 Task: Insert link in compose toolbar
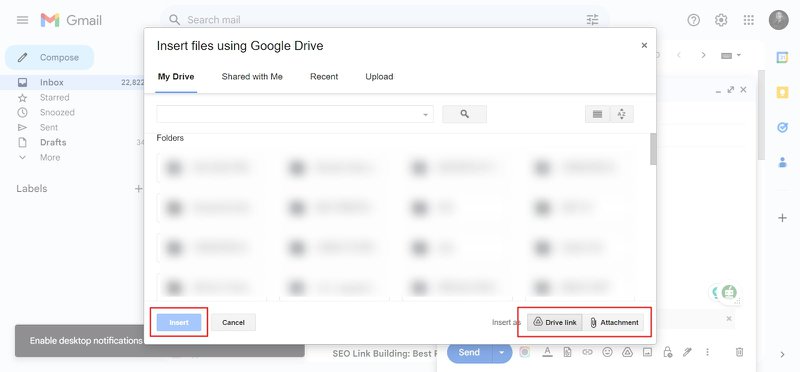coord(587,352)
